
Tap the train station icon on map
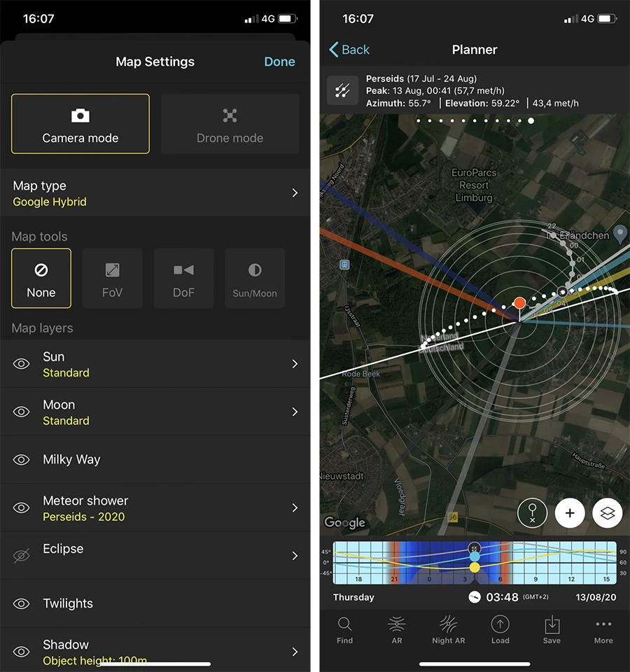(344, 265)
